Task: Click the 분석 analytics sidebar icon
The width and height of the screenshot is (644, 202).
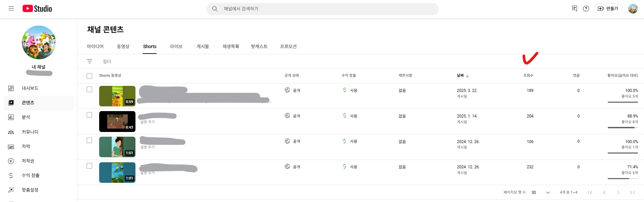Action: [11, 117]
